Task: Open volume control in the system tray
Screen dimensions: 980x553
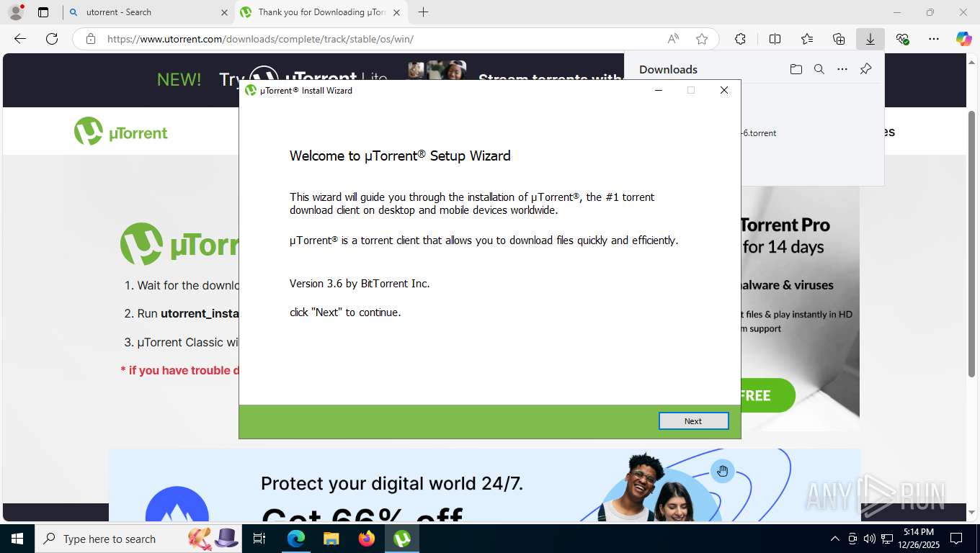Action: point(870,539)
